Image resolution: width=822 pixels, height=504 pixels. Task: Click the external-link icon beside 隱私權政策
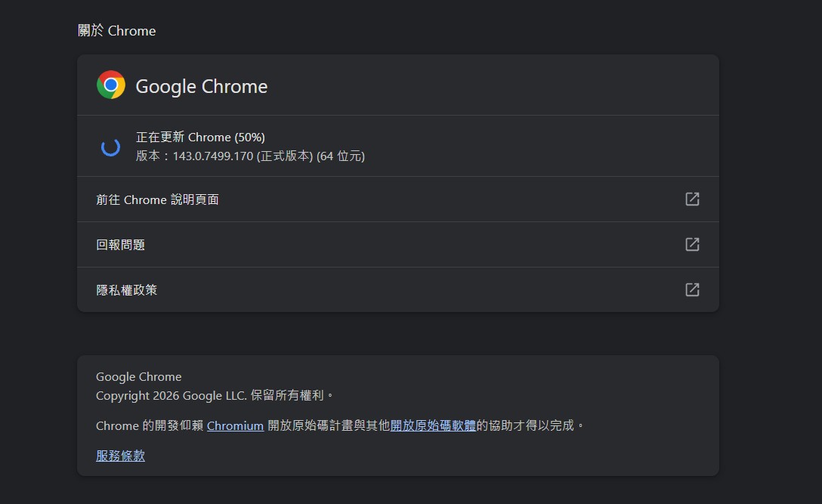click(x=691, y=289)
